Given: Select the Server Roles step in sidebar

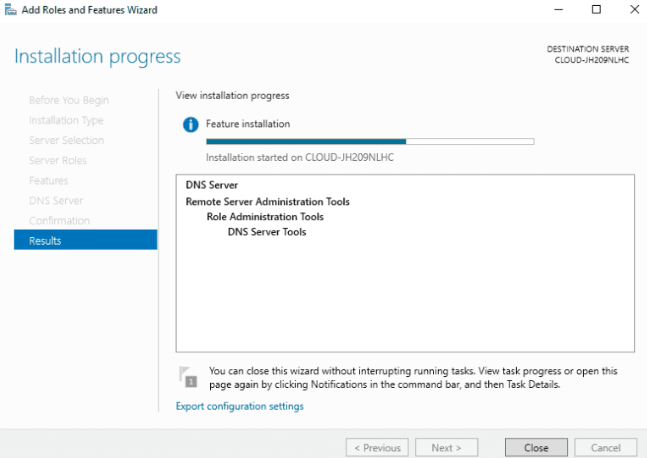Looking at the screenshot, I should [x=58, y=161].
